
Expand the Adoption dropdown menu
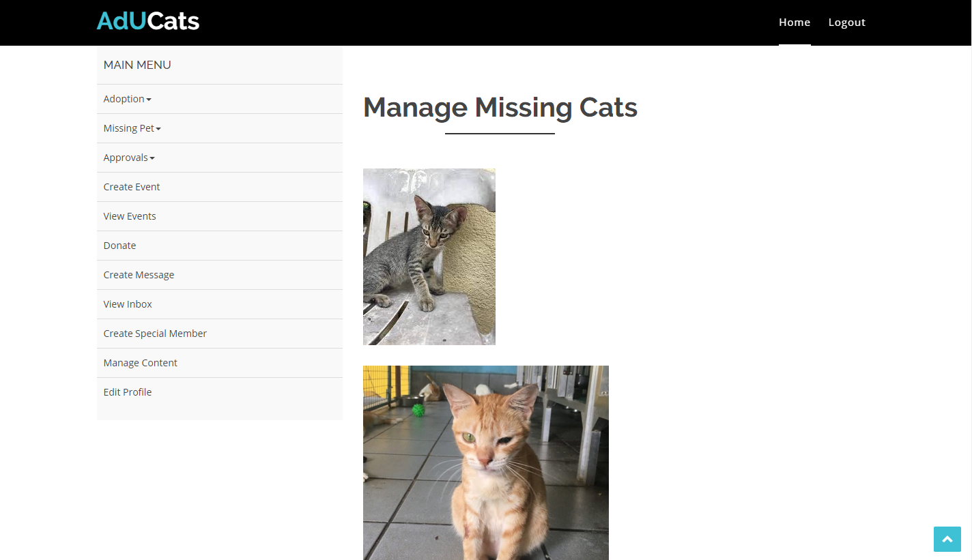click(x=127, y=99)
